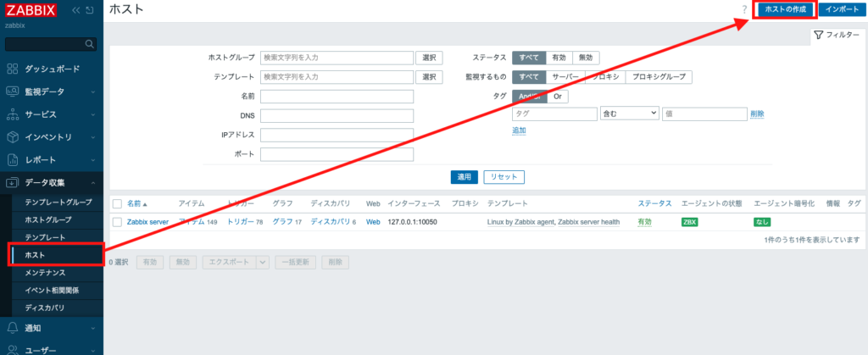
Task: Expand the レポート menu section
Action: (93, 160)
